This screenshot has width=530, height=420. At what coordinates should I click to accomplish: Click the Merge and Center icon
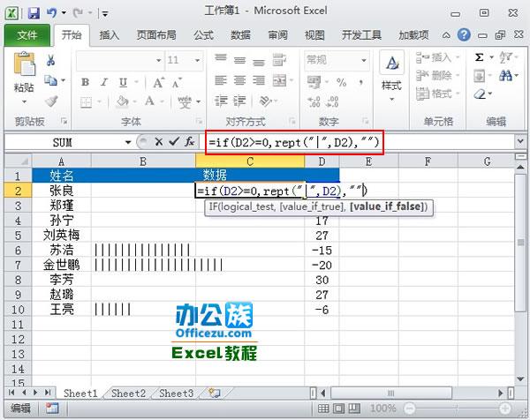tap(279, 80)
